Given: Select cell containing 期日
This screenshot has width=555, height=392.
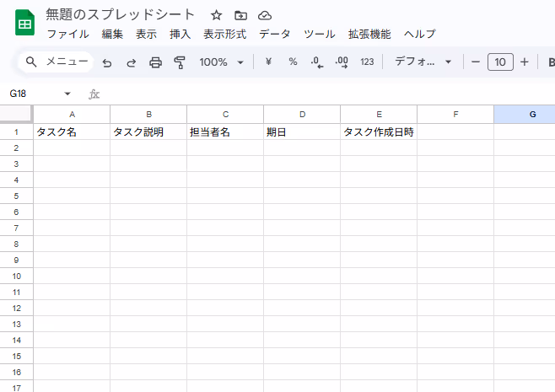Looking at the screenshot, I should coord(302,132).
